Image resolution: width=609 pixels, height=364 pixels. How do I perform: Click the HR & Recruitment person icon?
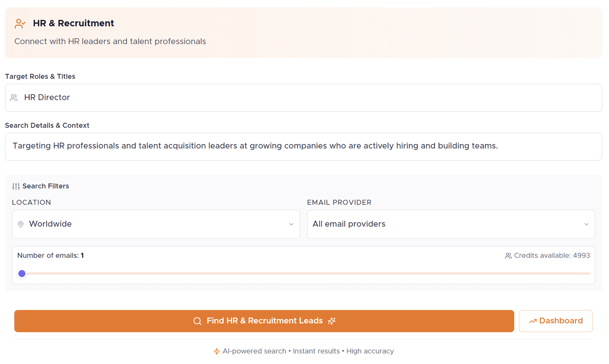[20, 23]
